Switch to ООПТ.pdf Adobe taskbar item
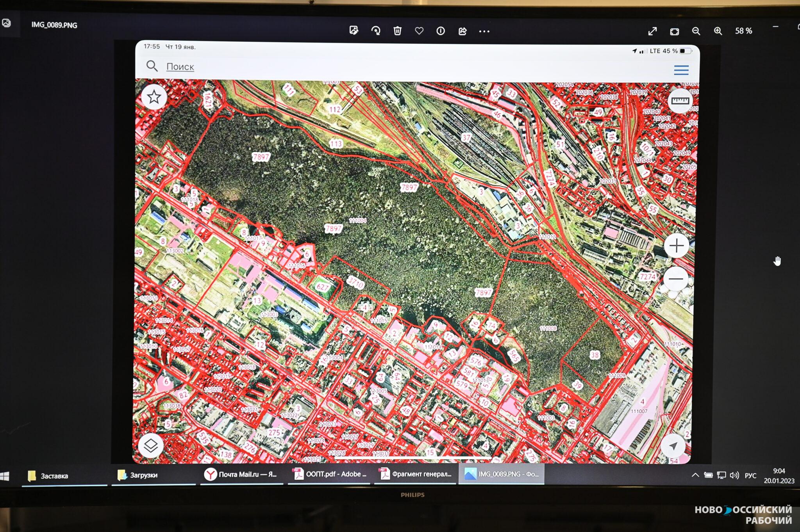 329,474
